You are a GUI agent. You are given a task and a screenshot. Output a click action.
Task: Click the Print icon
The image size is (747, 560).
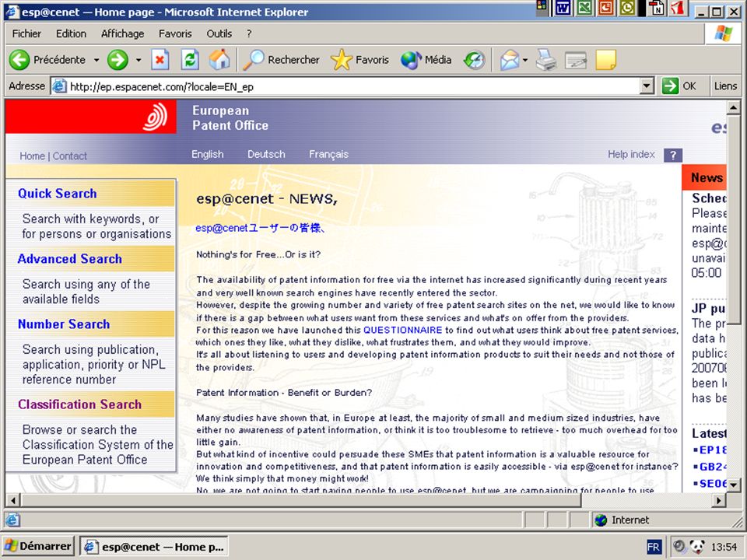[546, 60]
